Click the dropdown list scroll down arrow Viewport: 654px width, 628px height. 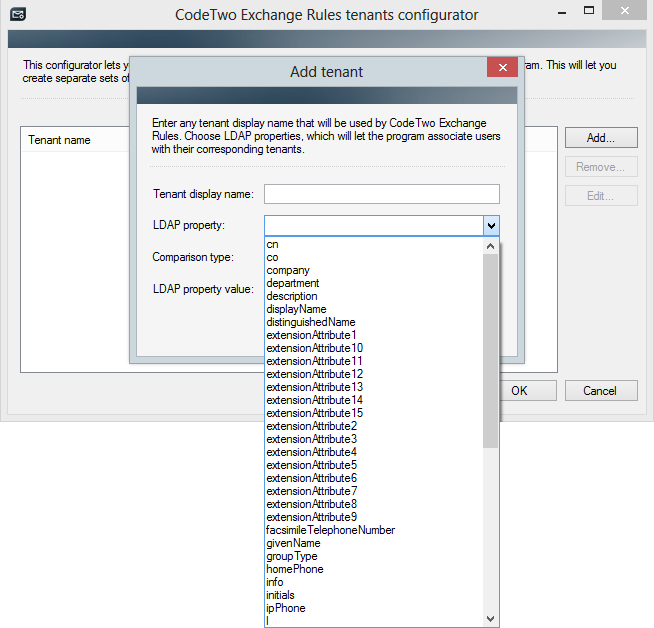(x=490, y=618)
